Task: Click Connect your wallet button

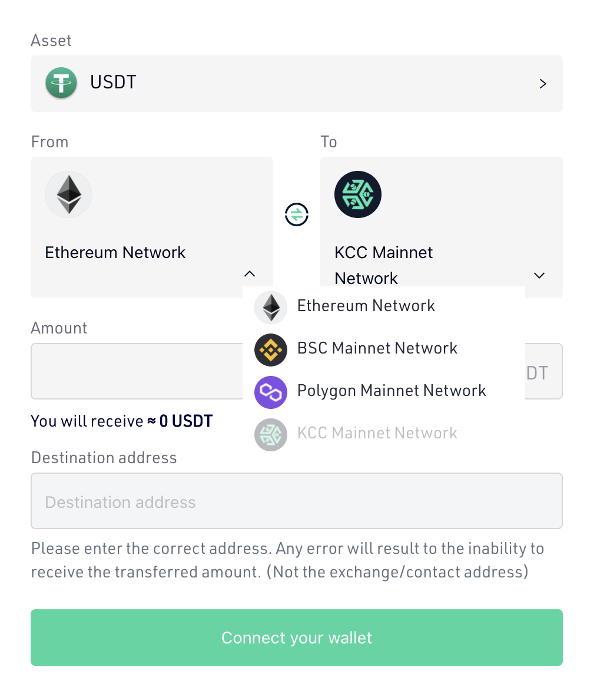Action: click(x=297, y=638)
